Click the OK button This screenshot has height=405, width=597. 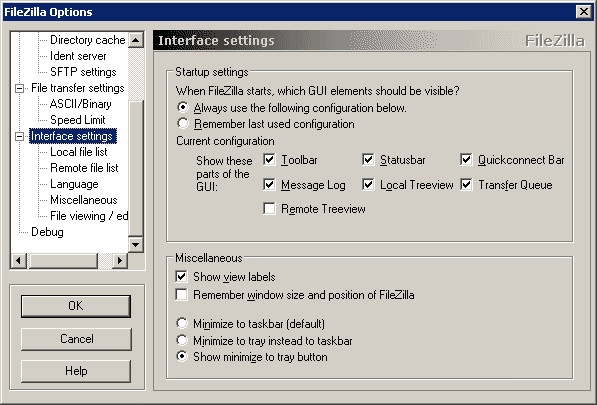click(76, 306)
